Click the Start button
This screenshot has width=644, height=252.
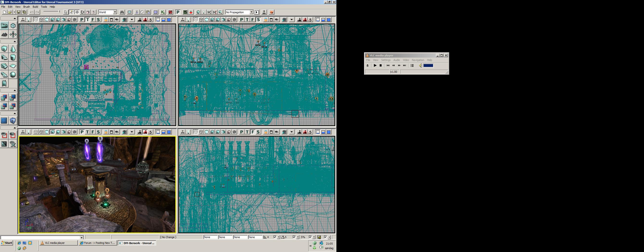pos(7,243)
